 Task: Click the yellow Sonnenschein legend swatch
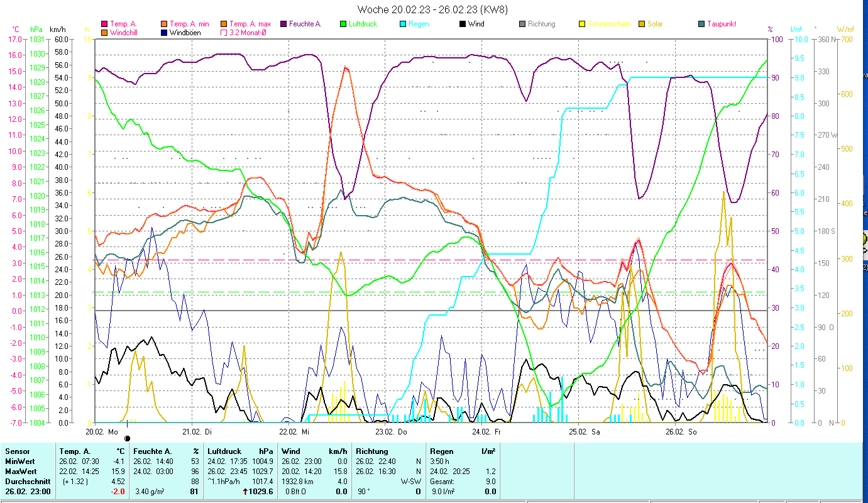tap(583, 24)
